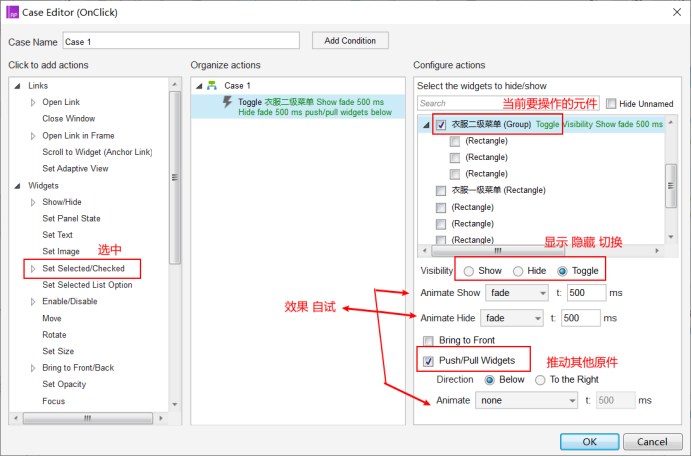Viewport: 692px width, 457px height.
Task: Edit the Animate Hide time field
Action: [x=580, y=318]
